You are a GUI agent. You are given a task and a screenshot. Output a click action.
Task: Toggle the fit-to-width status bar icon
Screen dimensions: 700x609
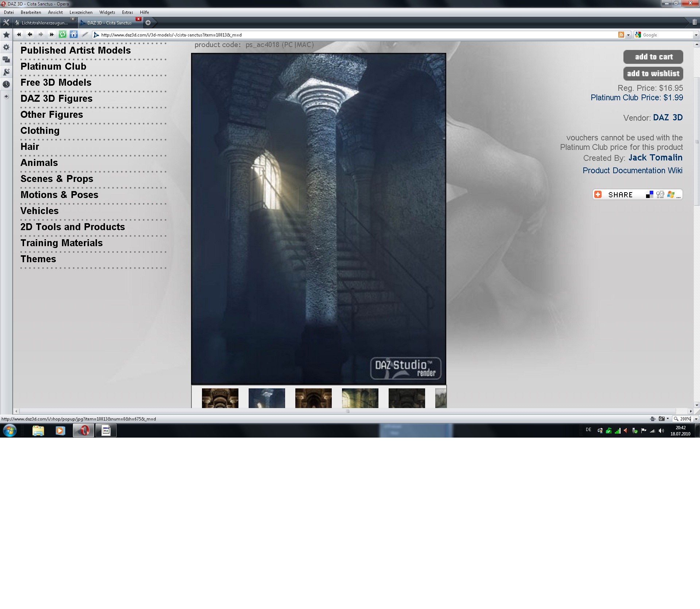(653, 419)
